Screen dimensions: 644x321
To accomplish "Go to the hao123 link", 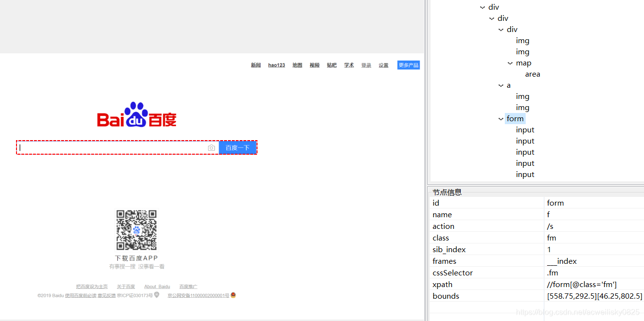I will pos(276,65).
